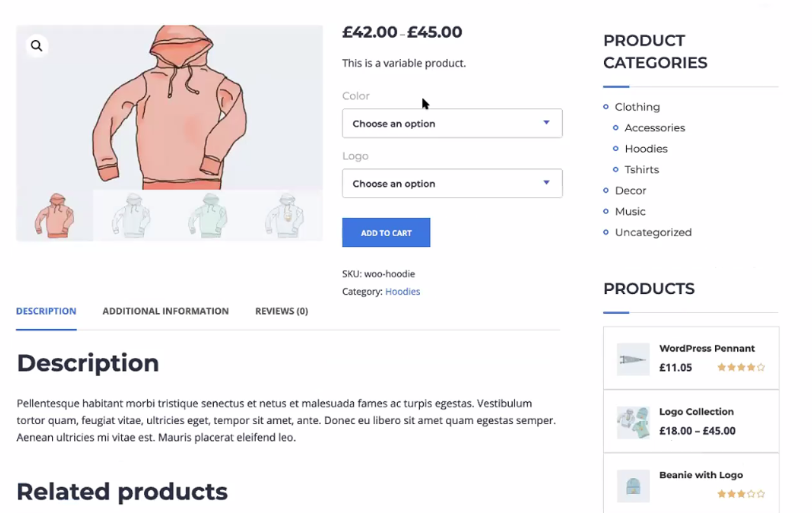This screenshot has width=812, height=513.
Task: Switch to the Additional Information tab
Action: tap(166, 311)
